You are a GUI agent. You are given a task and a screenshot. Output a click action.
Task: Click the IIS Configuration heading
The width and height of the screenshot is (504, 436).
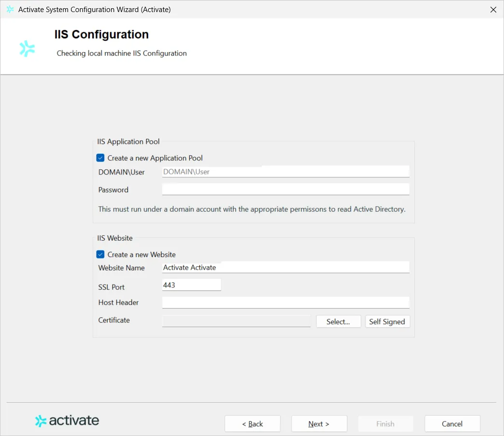coord(101,34)
